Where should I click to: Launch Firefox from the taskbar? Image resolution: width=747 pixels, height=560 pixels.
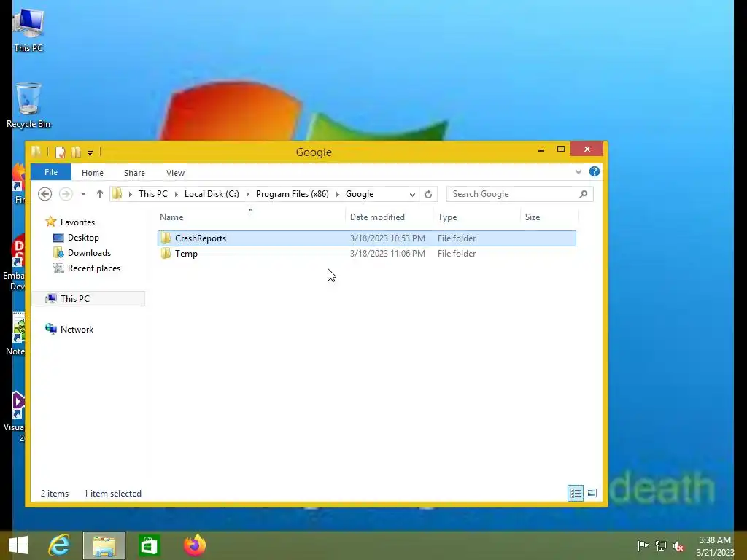click(194, 545)
